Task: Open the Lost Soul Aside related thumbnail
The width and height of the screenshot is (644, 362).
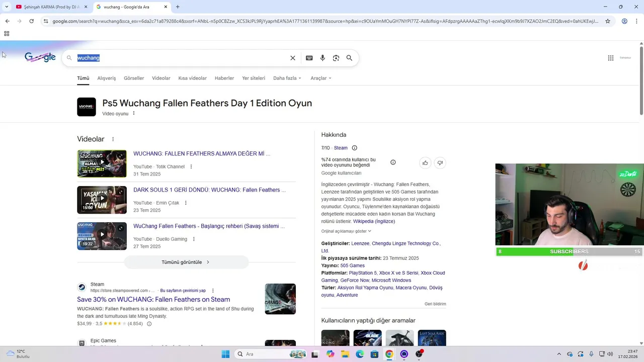Action: (432, 338)
